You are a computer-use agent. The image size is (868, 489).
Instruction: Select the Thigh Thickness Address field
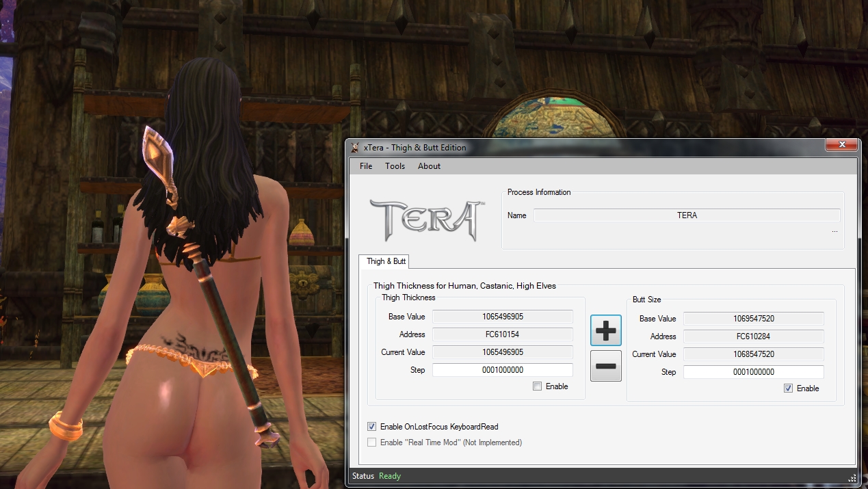coord(502,334)
